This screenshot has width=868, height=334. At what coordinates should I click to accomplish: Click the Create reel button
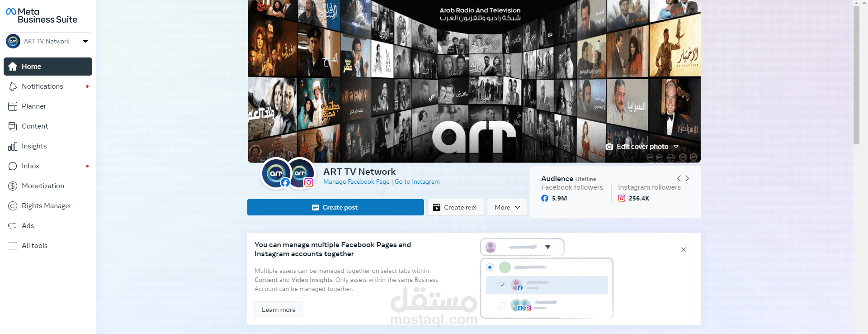tap(455, 207)
